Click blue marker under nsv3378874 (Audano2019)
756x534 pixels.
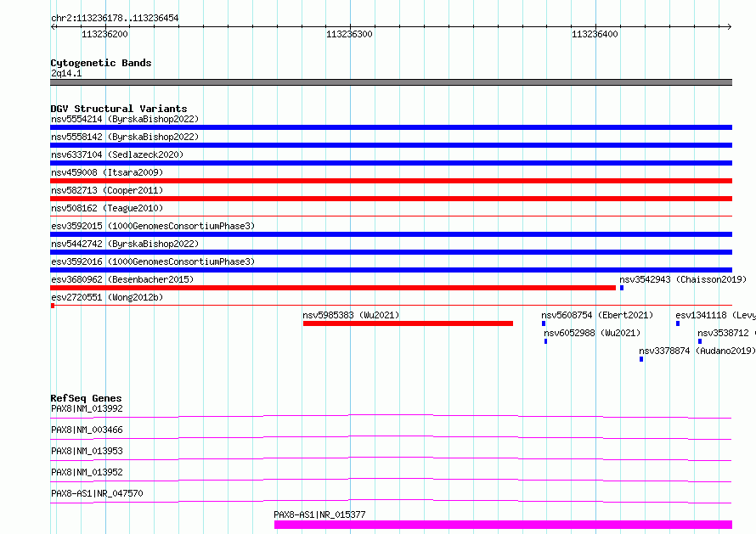(641, 359)
